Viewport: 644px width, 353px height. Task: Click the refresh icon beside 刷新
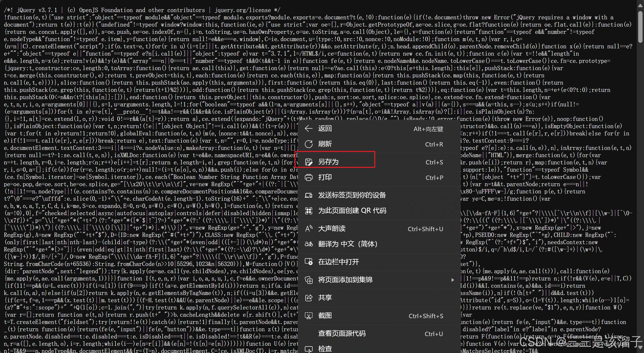(x=309, y=144)
